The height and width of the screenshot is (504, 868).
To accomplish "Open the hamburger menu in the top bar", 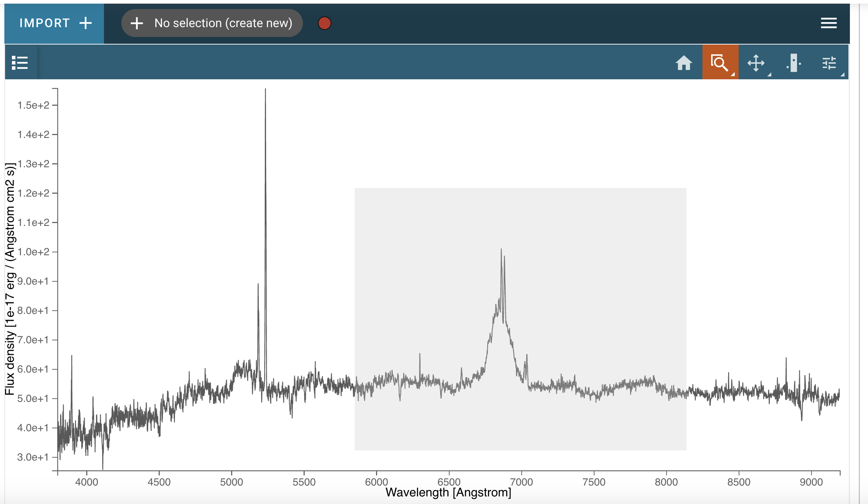I will pos(829,23).
